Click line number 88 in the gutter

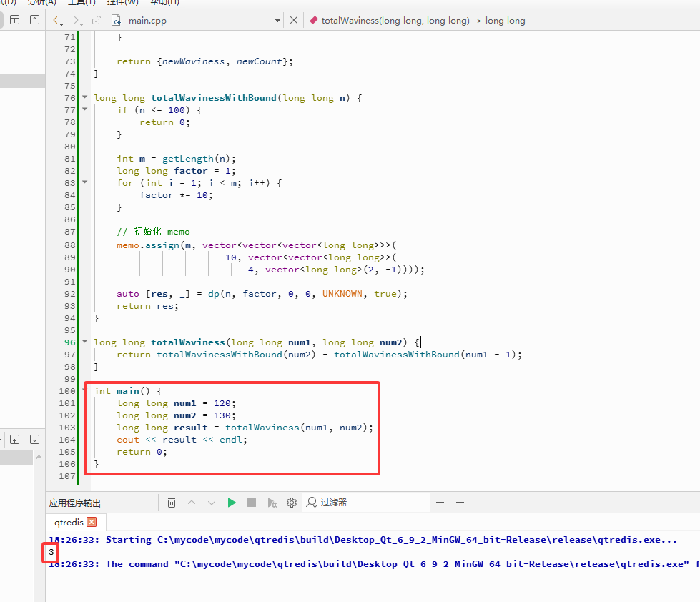click(70, 245)
